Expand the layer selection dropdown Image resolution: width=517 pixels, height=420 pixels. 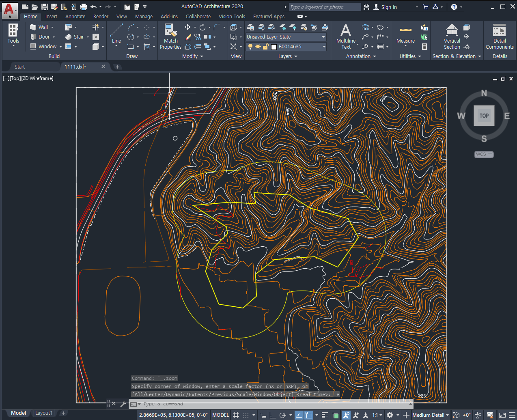tap(323, 46)
